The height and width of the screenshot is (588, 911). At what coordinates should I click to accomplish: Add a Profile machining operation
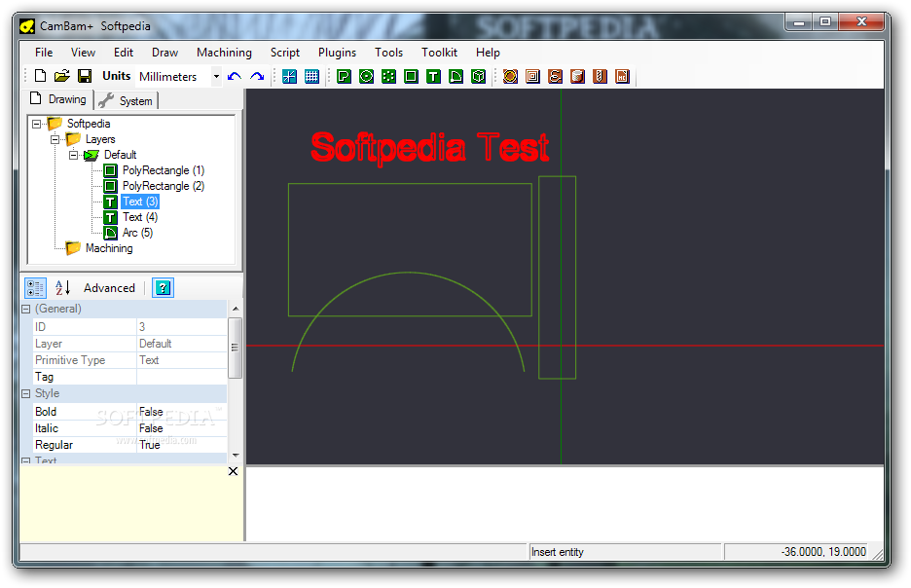pos(510,76)
